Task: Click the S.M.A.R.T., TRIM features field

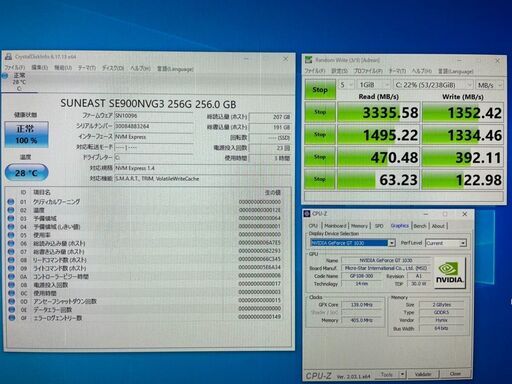Action: tap(202, 178)
